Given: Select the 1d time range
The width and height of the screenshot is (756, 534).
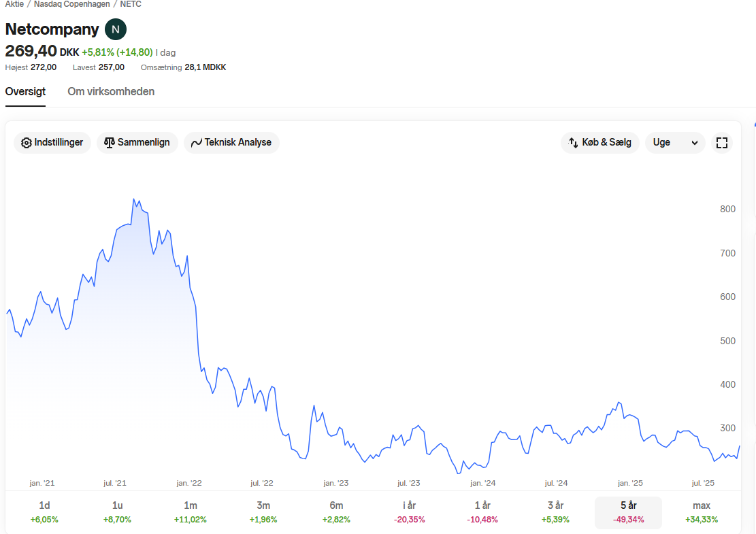Looking at the screenshot, I should [x=44, y=512].
